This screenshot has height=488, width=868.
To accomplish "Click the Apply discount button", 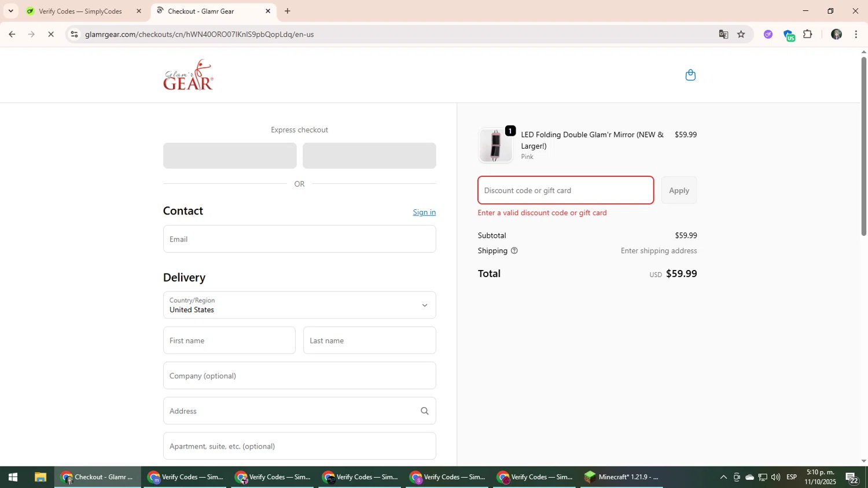I will tap(679, 190).
